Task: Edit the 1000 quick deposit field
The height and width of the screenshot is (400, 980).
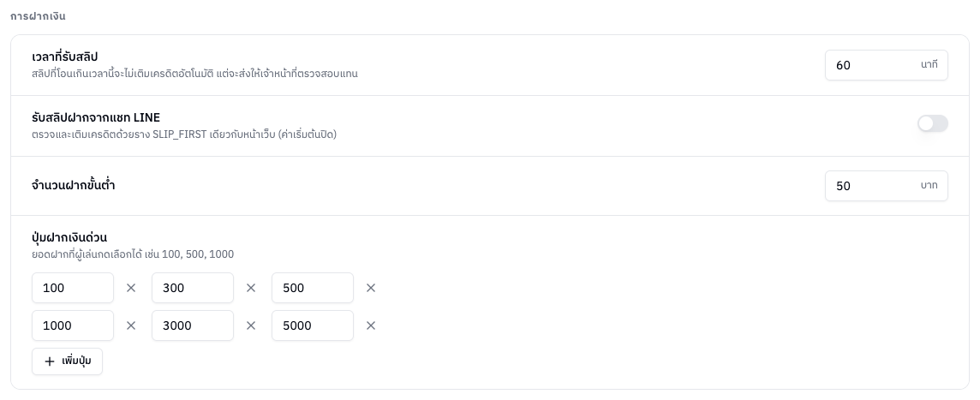Action: (73, 325)
